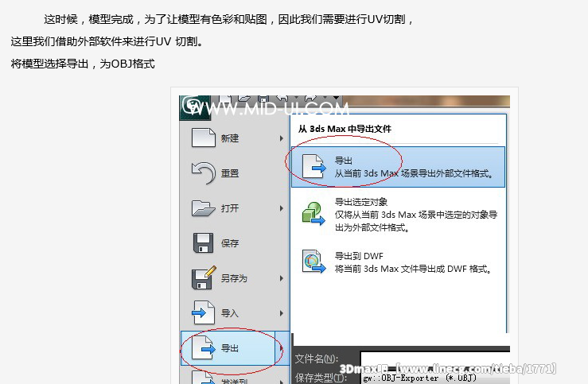Click the '文件名(N):' label
The width and height of the screenshot is (588, 384).
pyautogui.click(x=317, y=359)
